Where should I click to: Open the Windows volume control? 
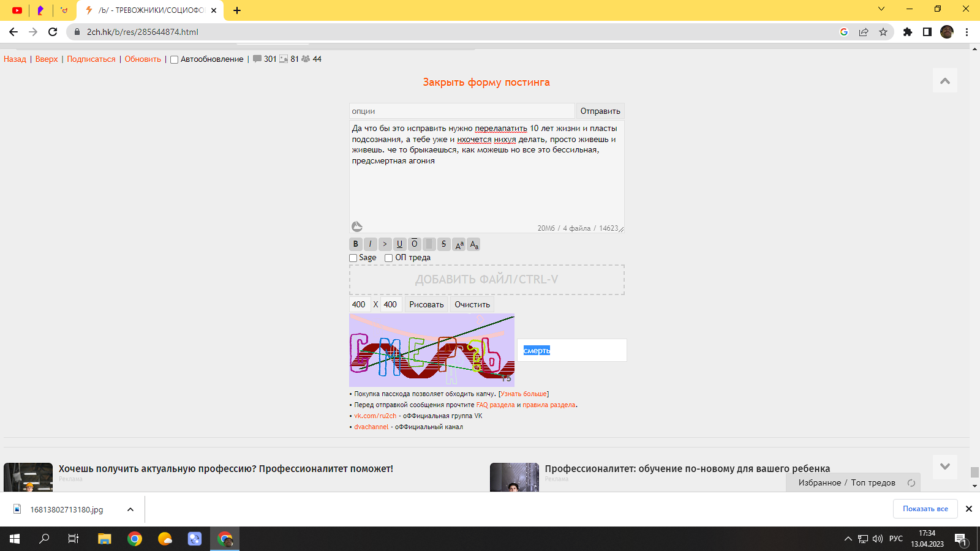pyautogui.click(x=878, y=539)
